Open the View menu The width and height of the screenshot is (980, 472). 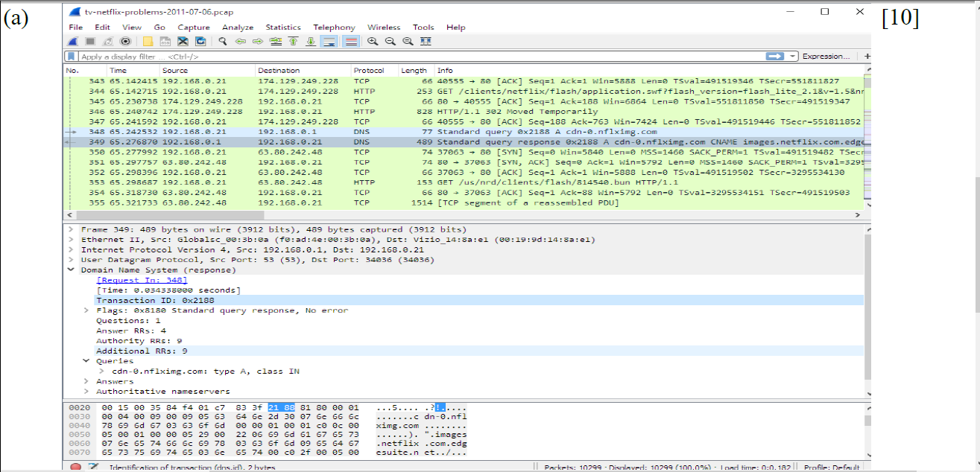click(x=132, y=28)
